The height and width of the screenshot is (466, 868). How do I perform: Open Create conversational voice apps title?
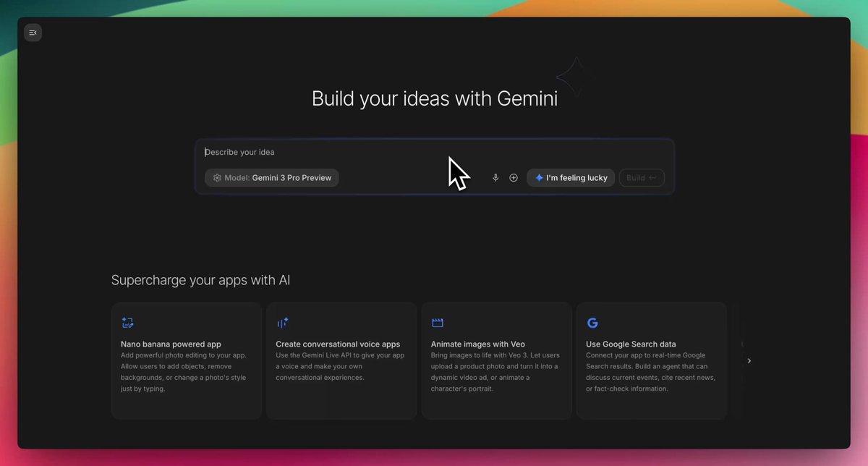(x=338, y=344)
